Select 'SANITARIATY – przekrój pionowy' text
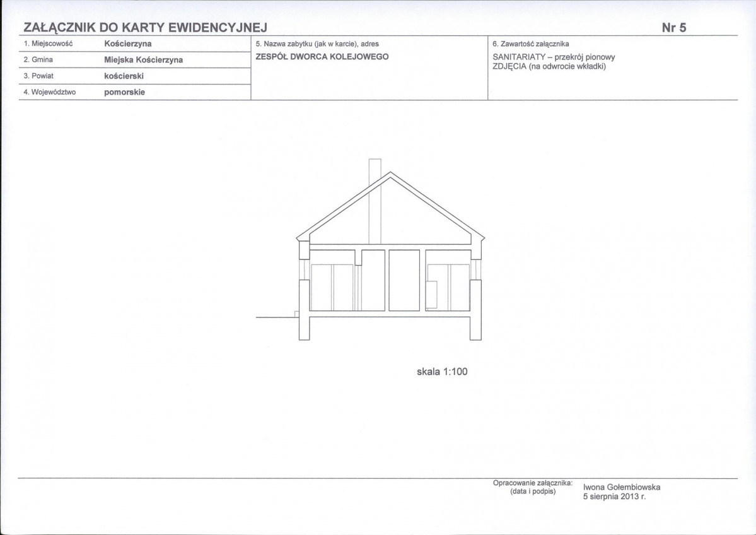 (553, 57)
